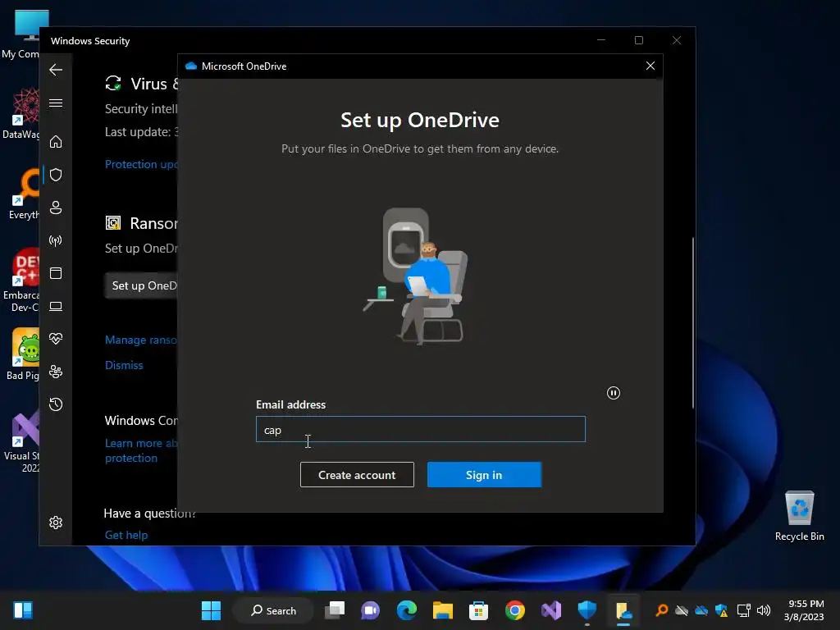Image resolution: width=840 pixels, height=630 pixels.
Task: Open Home in Windows Security sidebar
Action: 56,142
